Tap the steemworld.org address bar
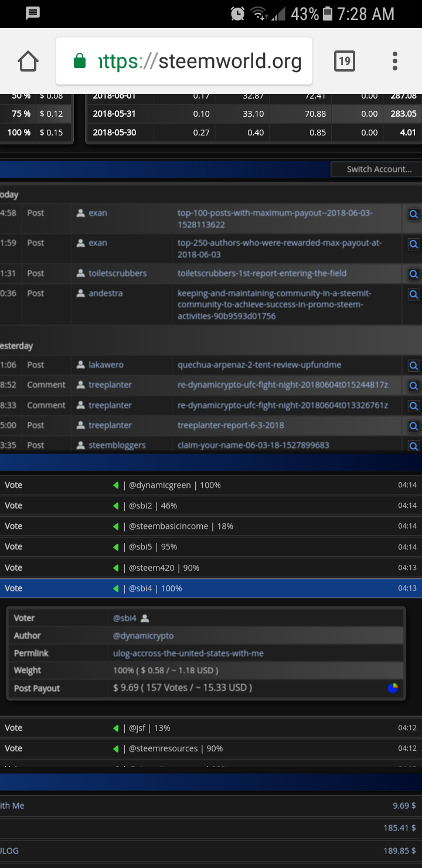 pyautogui.click(x=184, y=61)
